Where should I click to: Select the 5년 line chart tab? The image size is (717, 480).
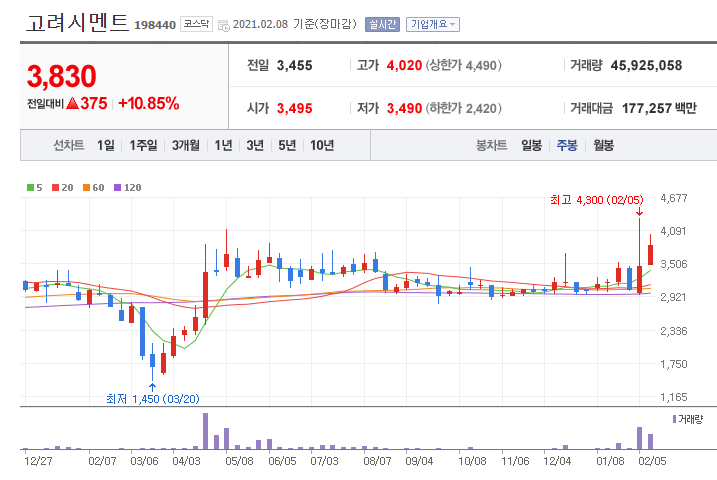287,145
